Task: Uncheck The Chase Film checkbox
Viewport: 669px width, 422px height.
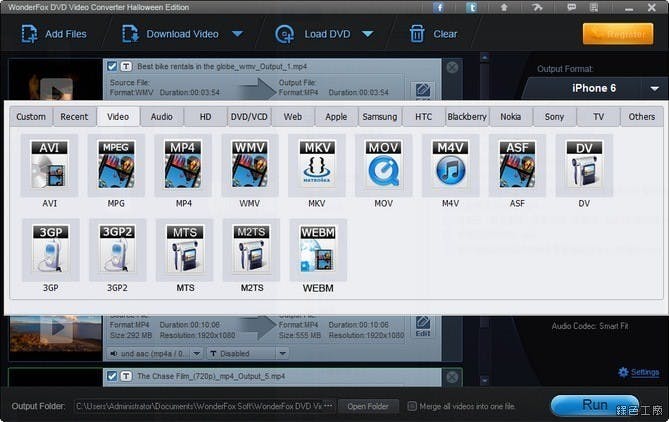Action: click(x=112, y=376)
